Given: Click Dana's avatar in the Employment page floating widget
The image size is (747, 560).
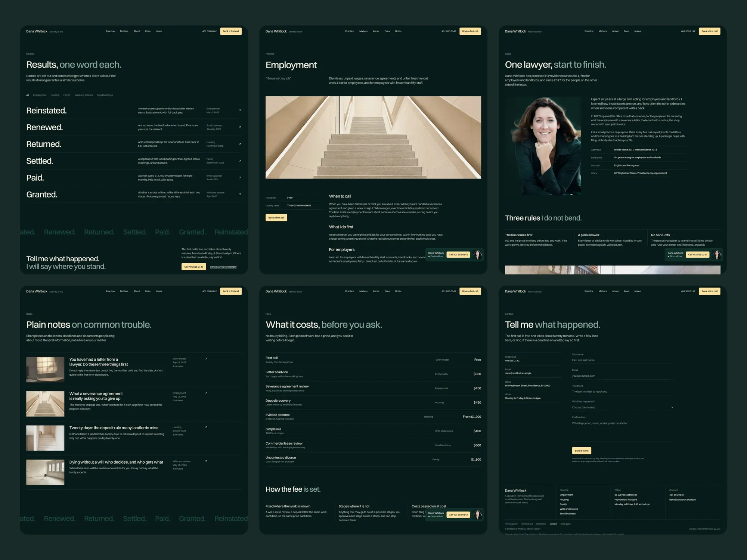Looking at the screenshot, I should click(x=477, y=255).
